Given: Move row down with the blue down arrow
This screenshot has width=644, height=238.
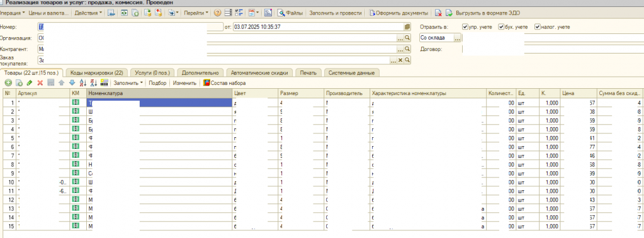Looking at the screenshot, I should [x=72, y=83].
